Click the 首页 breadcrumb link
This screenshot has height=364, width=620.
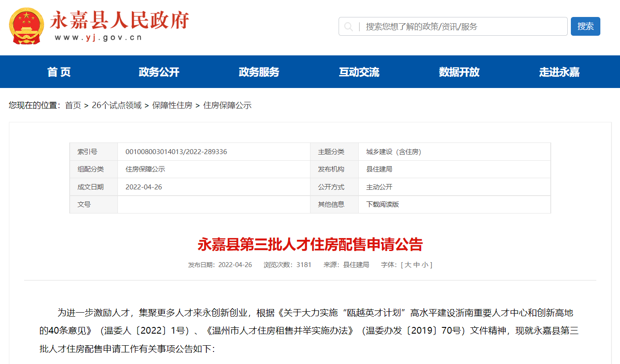pyautogui.click(x=73, y=105)
